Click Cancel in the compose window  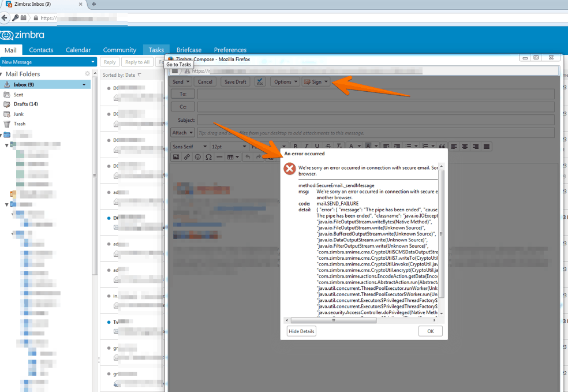pyautogui.click(x=205, y=81)
